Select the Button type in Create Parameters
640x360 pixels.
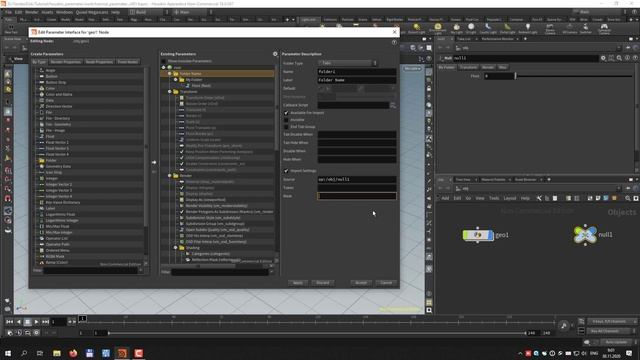pyautogui.click(x=52, y=76)
